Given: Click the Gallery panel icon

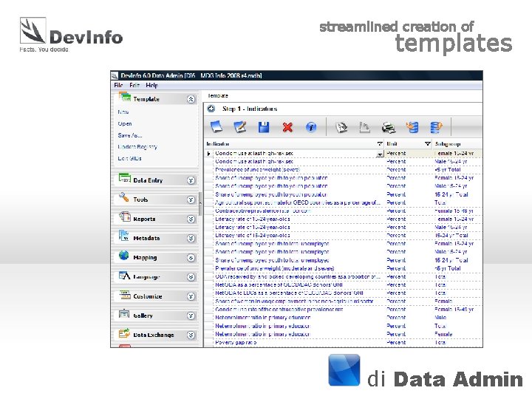Looking at the screenshot, I should [124, 314].
